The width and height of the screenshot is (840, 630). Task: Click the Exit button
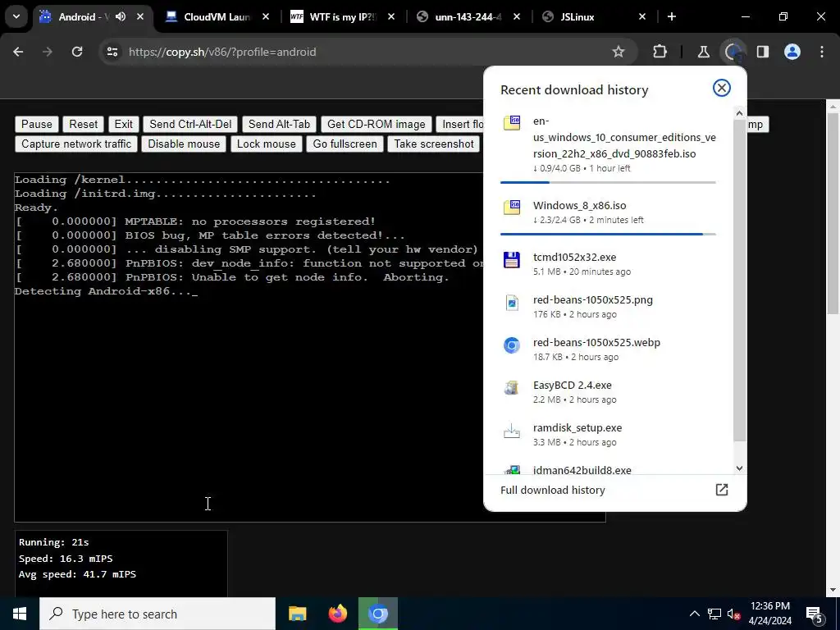[124, 125]
